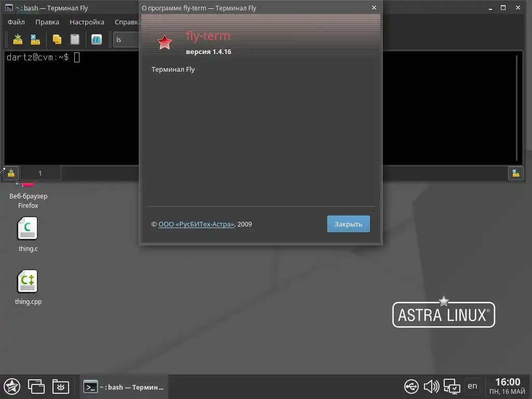Click the command input field containing ls
This screenshot has height=399, width=532.
point(126,39)
